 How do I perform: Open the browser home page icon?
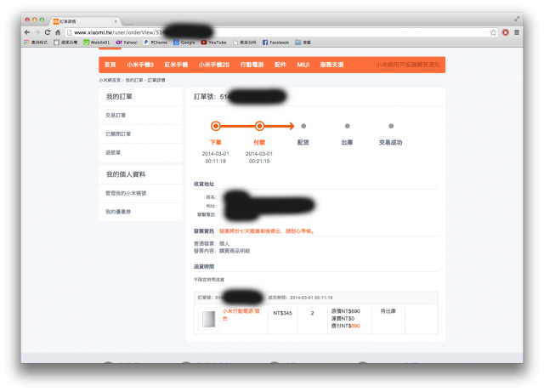click(x=58, y=32)
